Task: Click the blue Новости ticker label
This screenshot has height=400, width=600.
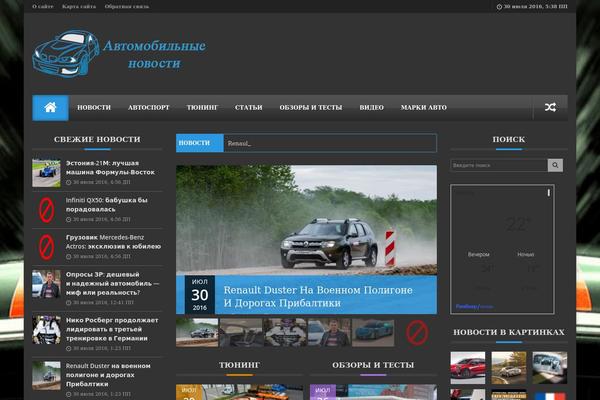Action: [x=200, y=143]
